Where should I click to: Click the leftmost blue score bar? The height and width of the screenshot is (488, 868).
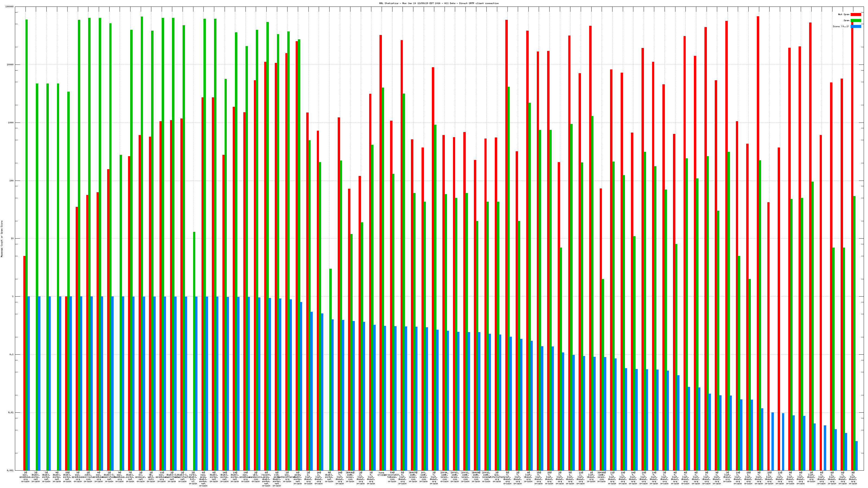point(29,383)
